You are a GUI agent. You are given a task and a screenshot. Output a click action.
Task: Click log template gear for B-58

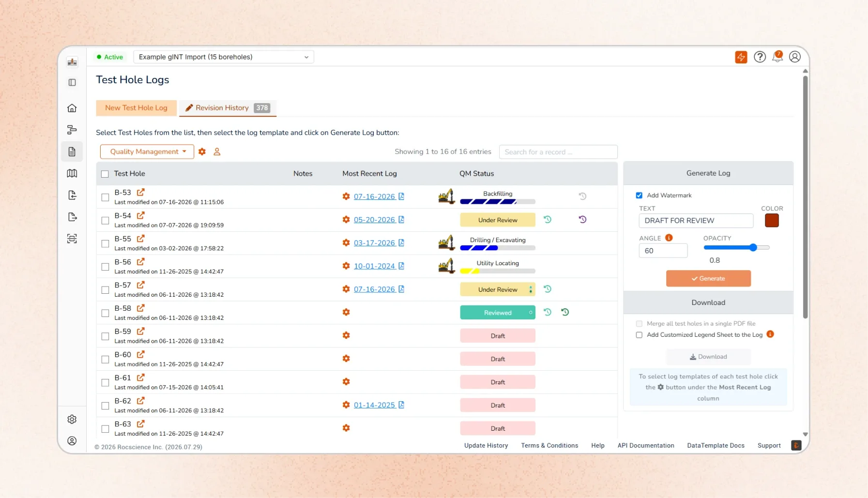click(346, 312)
